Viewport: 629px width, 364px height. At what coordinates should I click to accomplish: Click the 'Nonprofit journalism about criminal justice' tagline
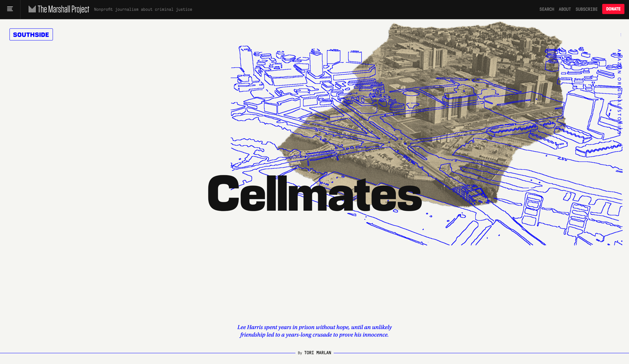pos(143,10)
